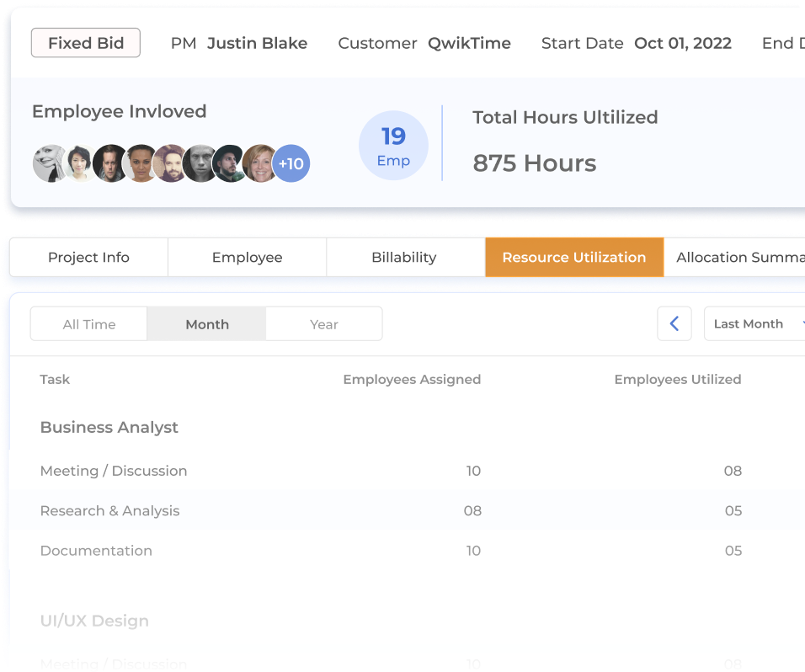Switch range filter to All Time
Viewport: 805px width, 672px height.
88,324
